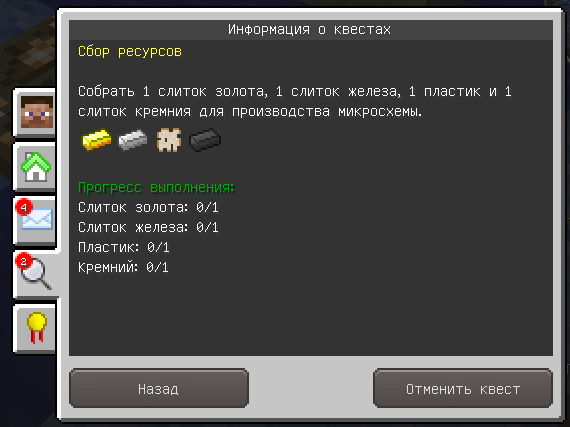Click the red badge showing 2 on magnifier
Image resolution: width=570 pixels, height=427 pixels.
click(x=24, y=261)
